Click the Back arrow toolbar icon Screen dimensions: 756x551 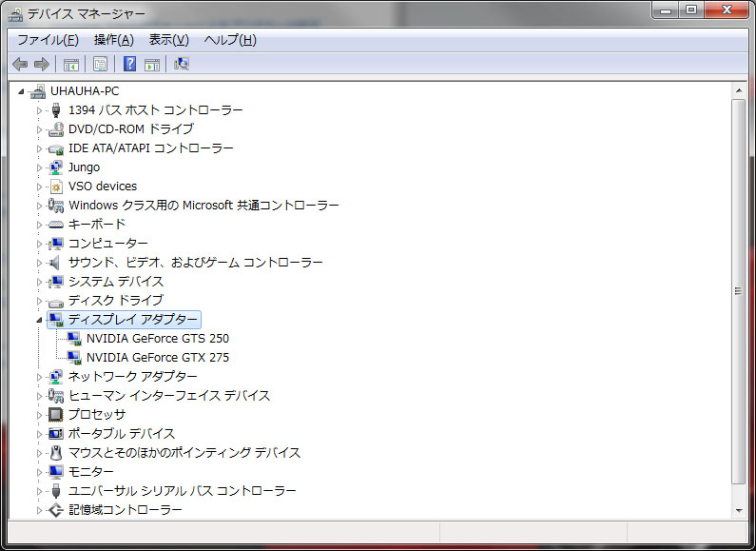click(20, 64)
